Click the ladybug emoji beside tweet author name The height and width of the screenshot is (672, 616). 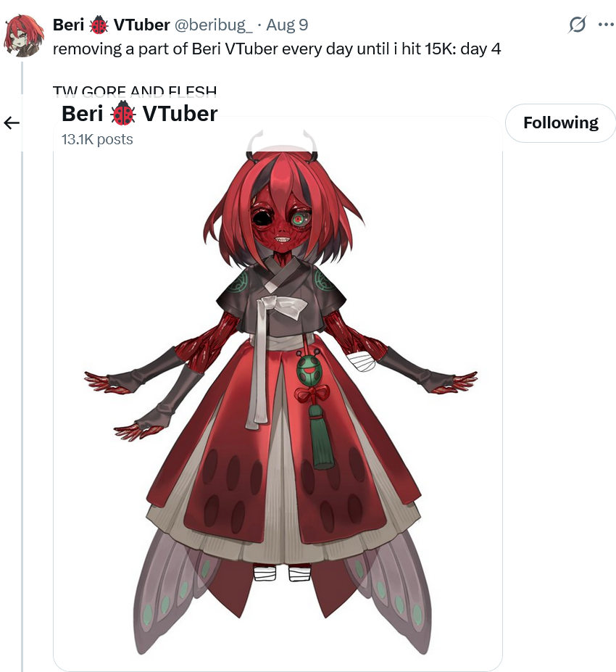(x=99, y=25)
